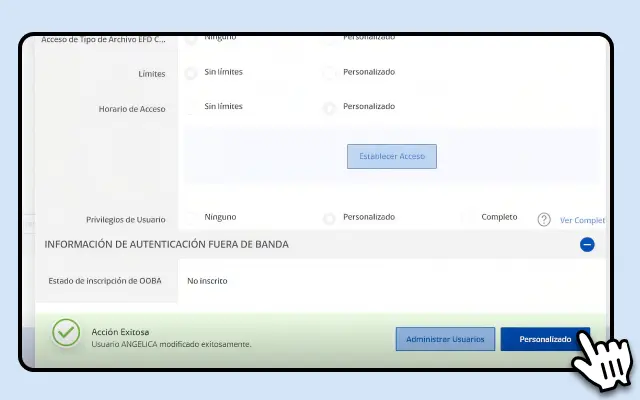Click the 'Acceso de Tipo de Archivo EFD C...' label

tap(103, 40)
